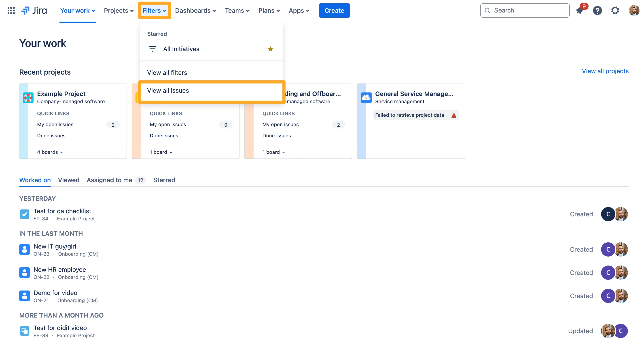Click the Jira logo
Viewport: 644px width, 343px height.
[34, 10]
